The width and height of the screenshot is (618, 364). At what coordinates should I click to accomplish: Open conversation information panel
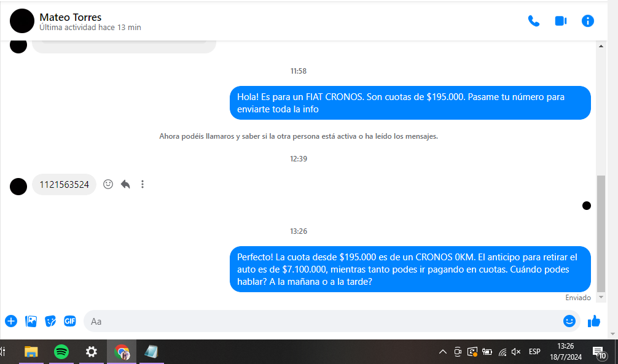[587, 21]
